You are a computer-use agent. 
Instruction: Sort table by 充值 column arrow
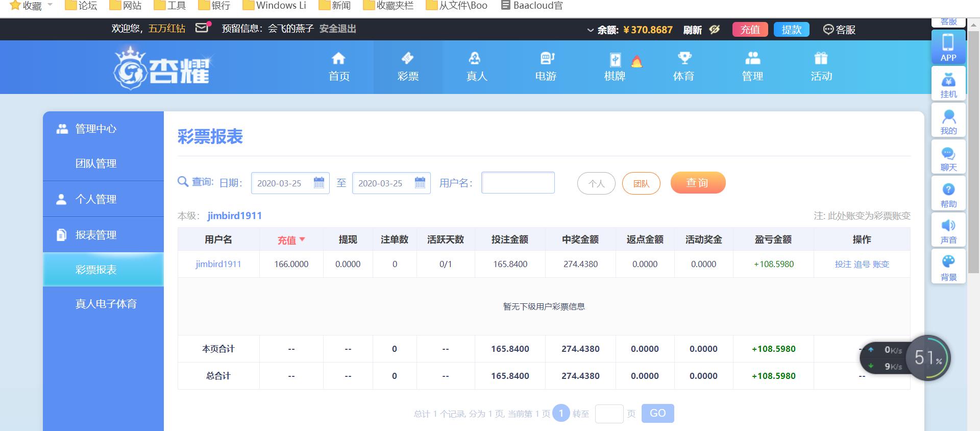coord(302,239)
